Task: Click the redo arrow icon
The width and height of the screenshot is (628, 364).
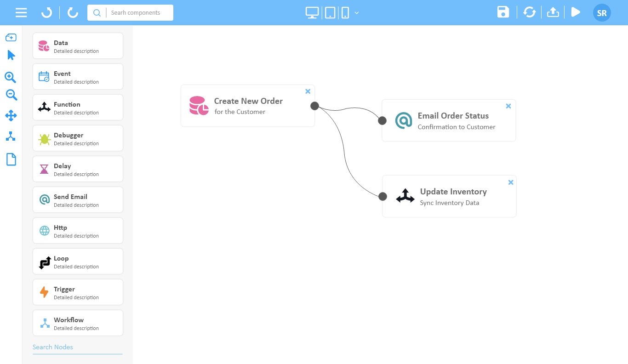Action: [73, 12]
